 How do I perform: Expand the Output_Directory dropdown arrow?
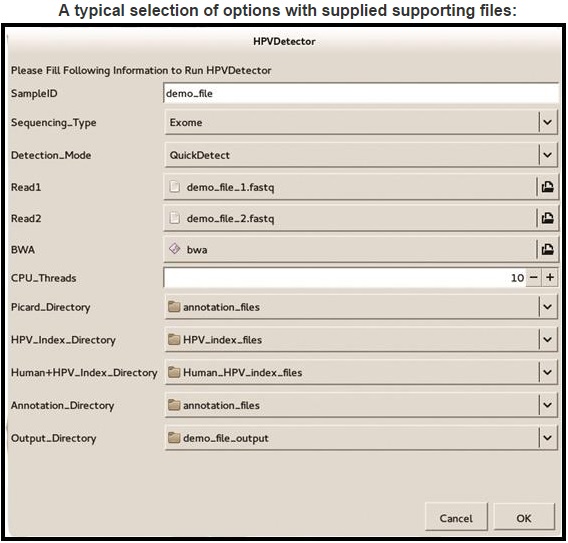547,438
